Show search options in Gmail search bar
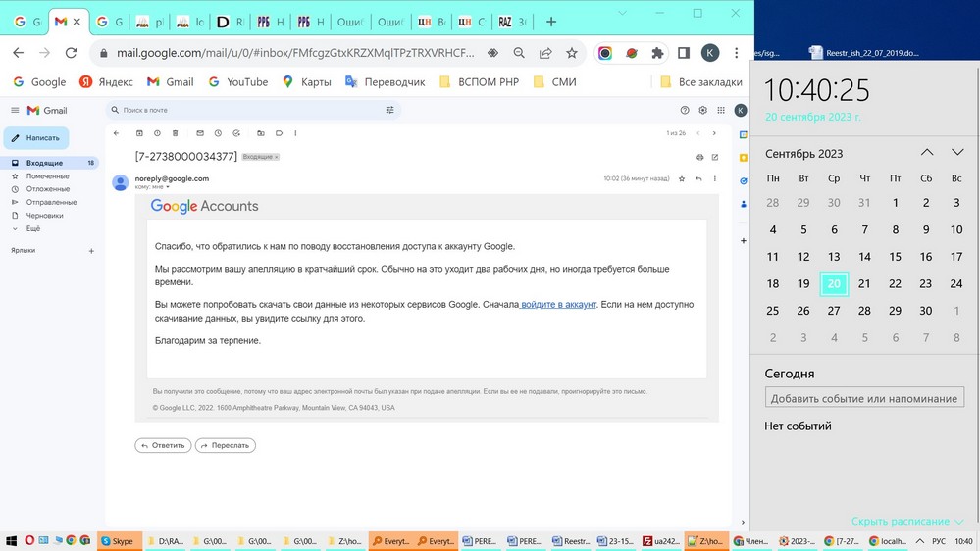Image resolution: width=980 pixels, height=551 pixels. tap(390, 110)
